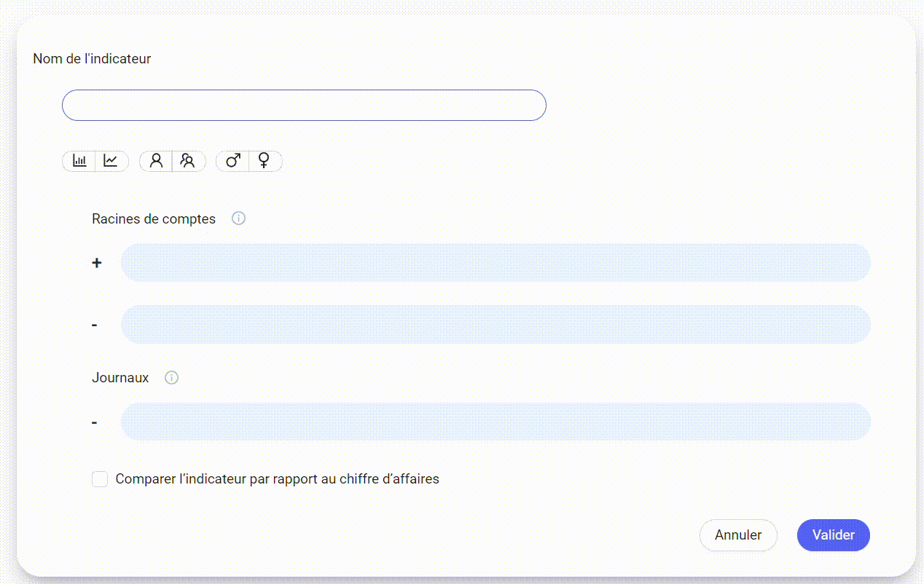This screenshot has height=584, width=924.
Task: Click the Journaux exclusion field
Action: pos(496,421)
